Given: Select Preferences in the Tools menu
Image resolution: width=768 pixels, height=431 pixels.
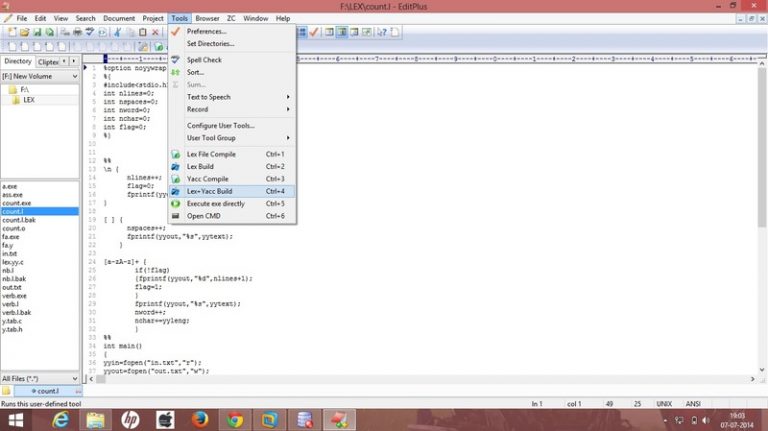Looking at the screenshot, I should tap(232, 31).
